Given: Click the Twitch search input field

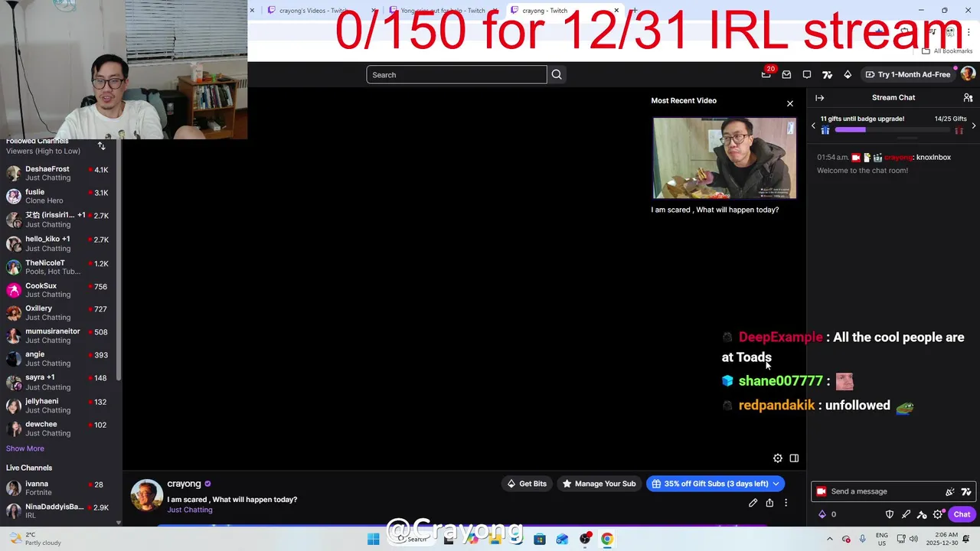Looking at the screenshot, I should tap(456, 74).
